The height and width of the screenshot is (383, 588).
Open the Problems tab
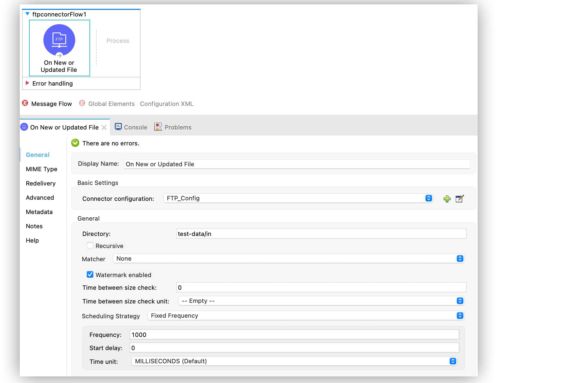click(x=178, y=127)
